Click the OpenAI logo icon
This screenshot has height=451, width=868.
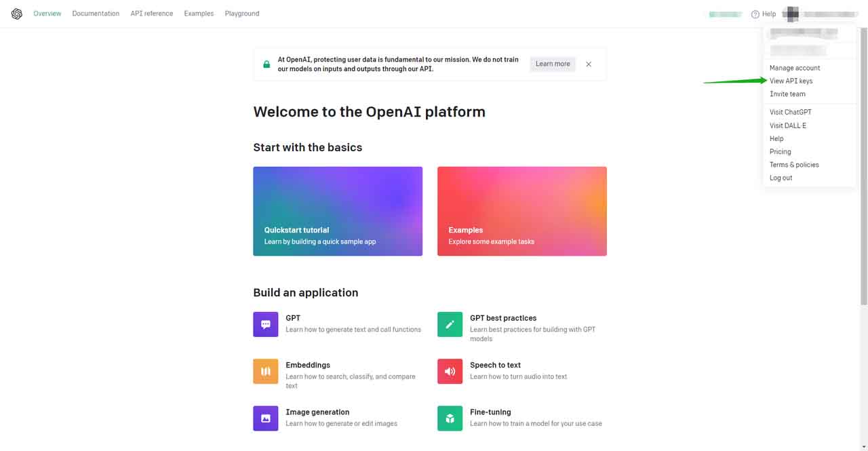tap(16, 14)
